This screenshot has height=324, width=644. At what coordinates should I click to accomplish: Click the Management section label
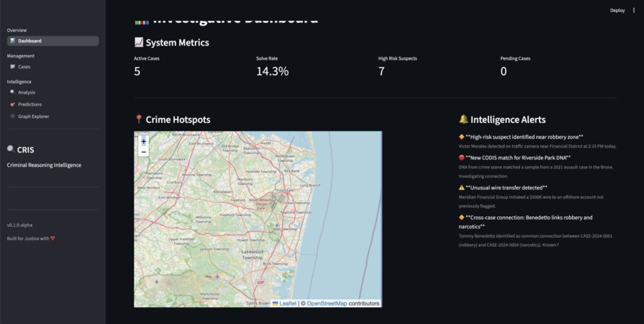[x=21, y=56]
